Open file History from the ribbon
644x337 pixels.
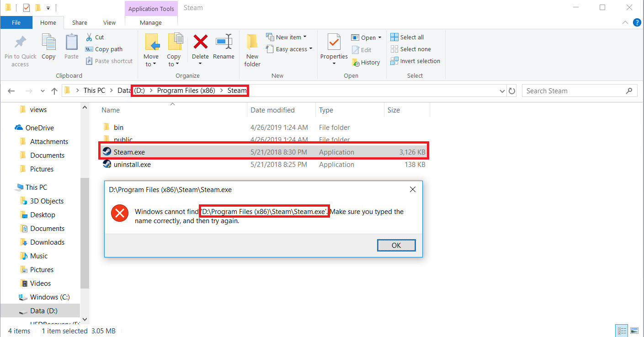(x=366, y=62)
